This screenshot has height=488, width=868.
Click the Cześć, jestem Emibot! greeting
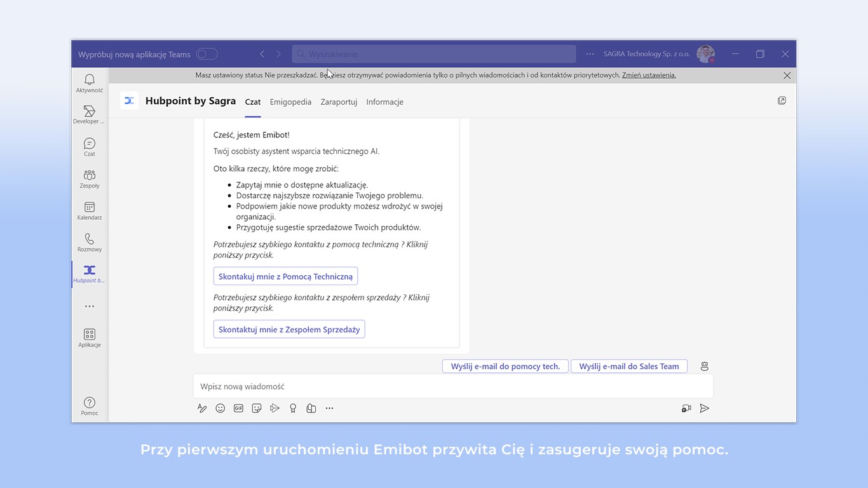252,135
